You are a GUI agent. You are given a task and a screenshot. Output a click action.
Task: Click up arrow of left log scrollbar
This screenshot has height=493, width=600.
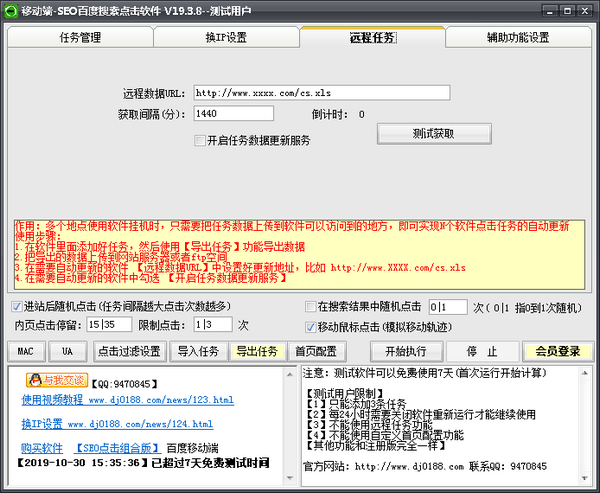point(290,375)
